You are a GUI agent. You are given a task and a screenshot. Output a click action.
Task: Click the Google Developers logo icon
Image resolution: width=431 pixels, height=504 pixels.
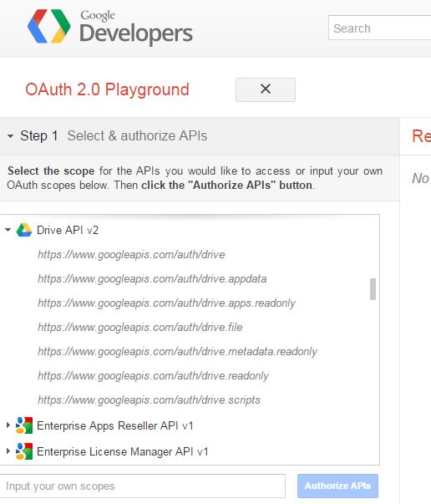click(x=49, y=26)
